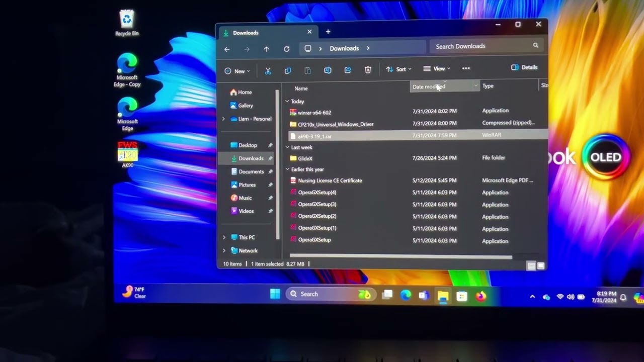Sort by Name column header
This screenshot has width=644, height=362.
301,88
